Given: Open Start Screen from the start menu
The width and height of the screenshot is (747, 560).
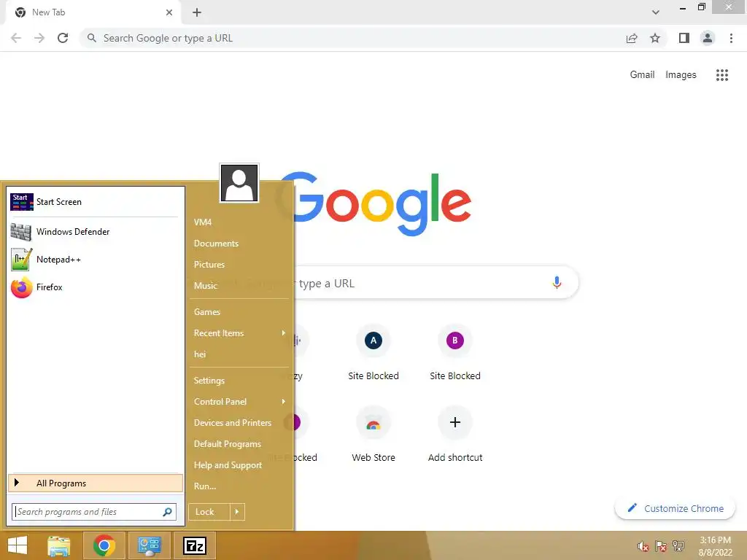Looking at the screenshot, I should click(x=96, y=202).
